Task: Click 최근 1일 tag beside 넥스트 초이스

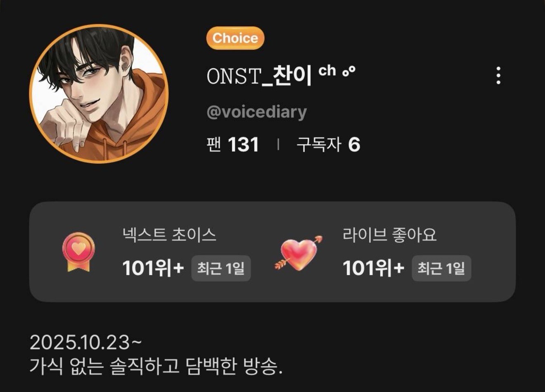Action: [221, 268]
